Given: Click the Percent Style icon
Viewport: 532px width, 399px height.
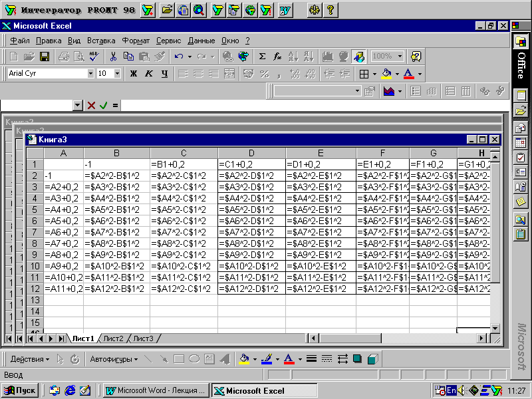Looking at the screenshot, I should click(x=264, y=74).
